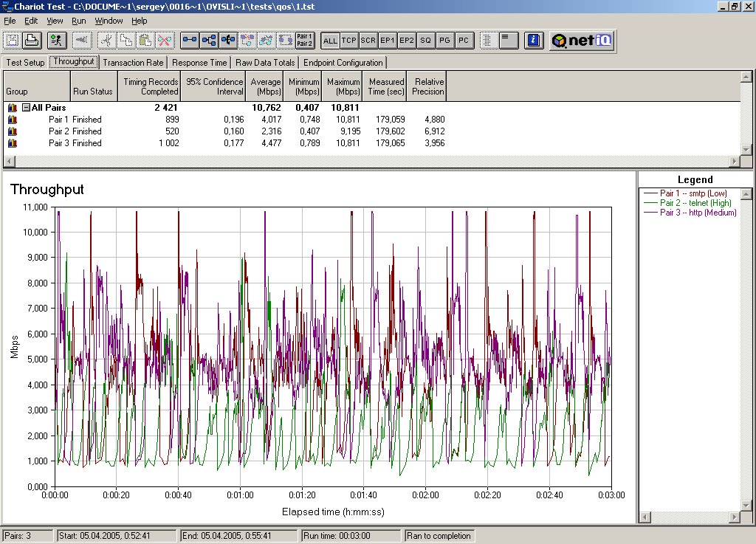Collapse the All Pairs group
Image resolution: width=756 pixels, height=544 pixels.
click(26, 108)
